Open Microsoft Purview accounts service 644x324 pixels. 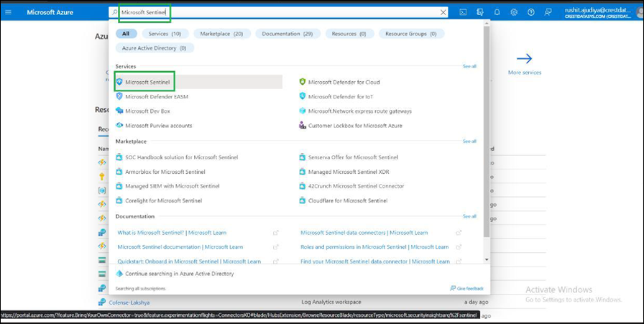pos(159,125)
